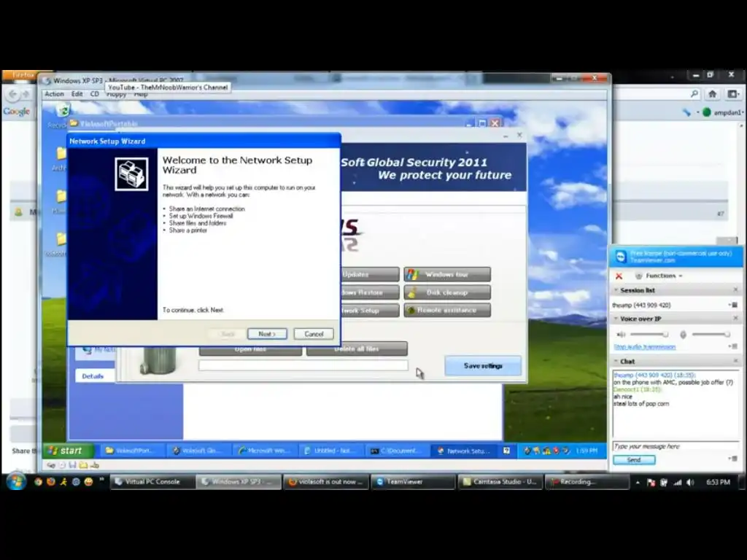Click the Windows XP start button
747x560 pixels.
tap(68, 451)
